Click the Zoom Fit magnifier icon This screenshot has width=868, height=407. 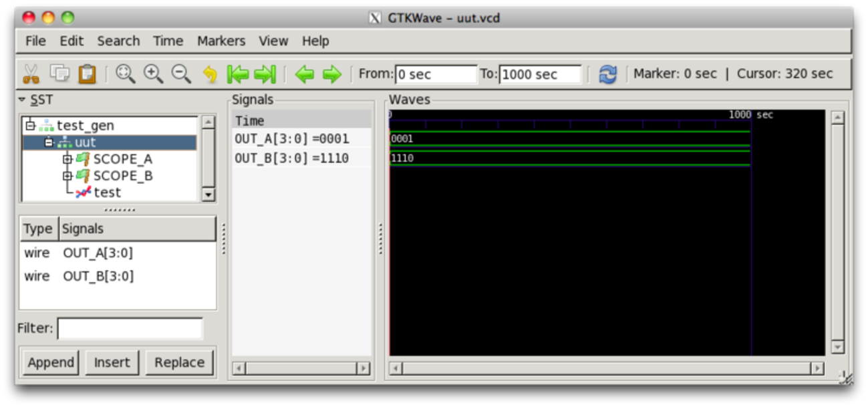[125, 74]
